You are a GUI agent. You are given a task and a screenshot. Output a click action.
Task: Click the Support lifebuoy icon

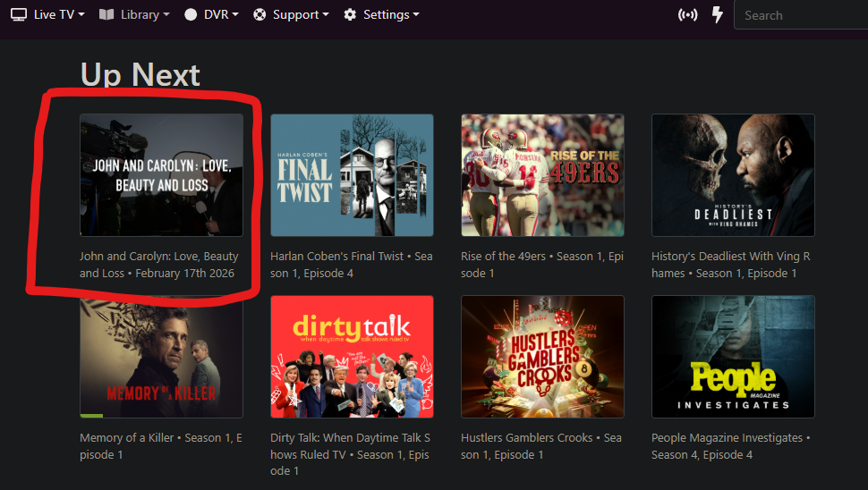pyautogui.click(x=260, y=14)
